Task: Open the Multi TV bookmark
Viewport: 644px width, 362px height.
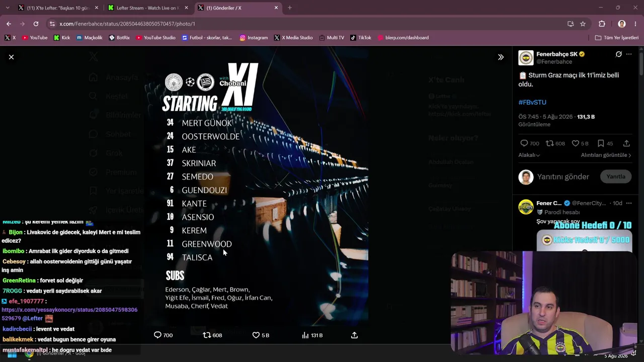Action: 332,38
